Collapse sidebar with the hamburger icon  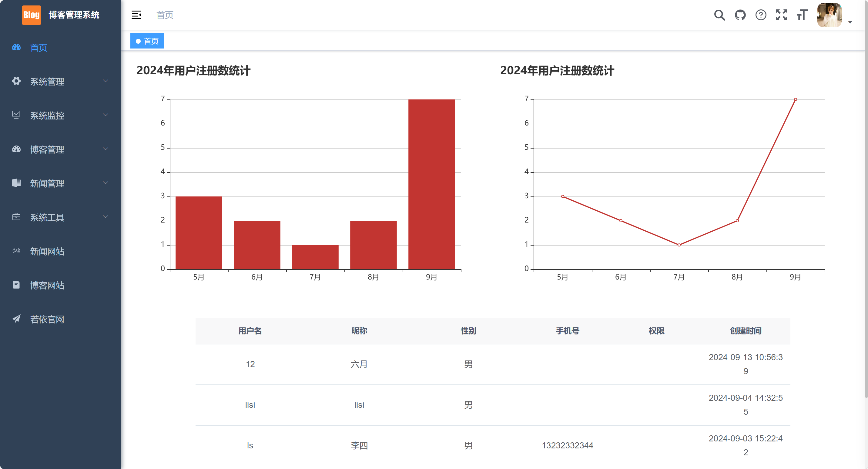click(x=136, y=15)
